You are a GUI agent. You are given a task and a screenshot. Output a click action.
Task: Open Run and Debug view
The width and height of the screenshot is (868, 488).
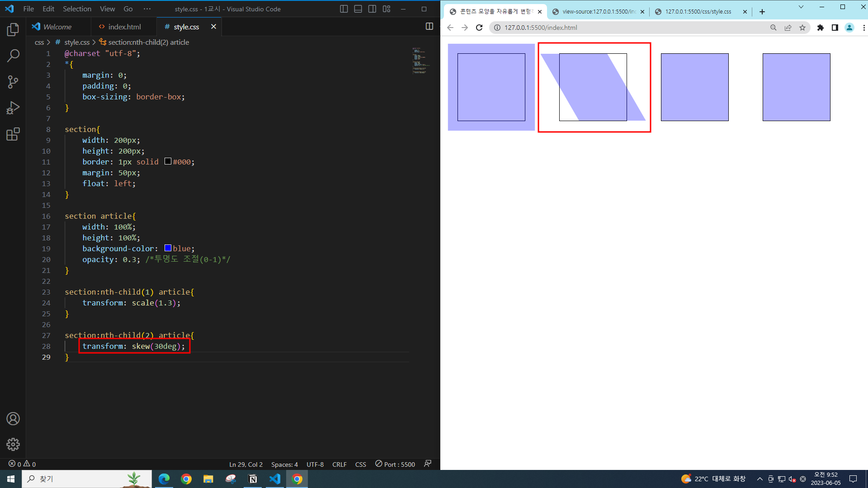13,108
